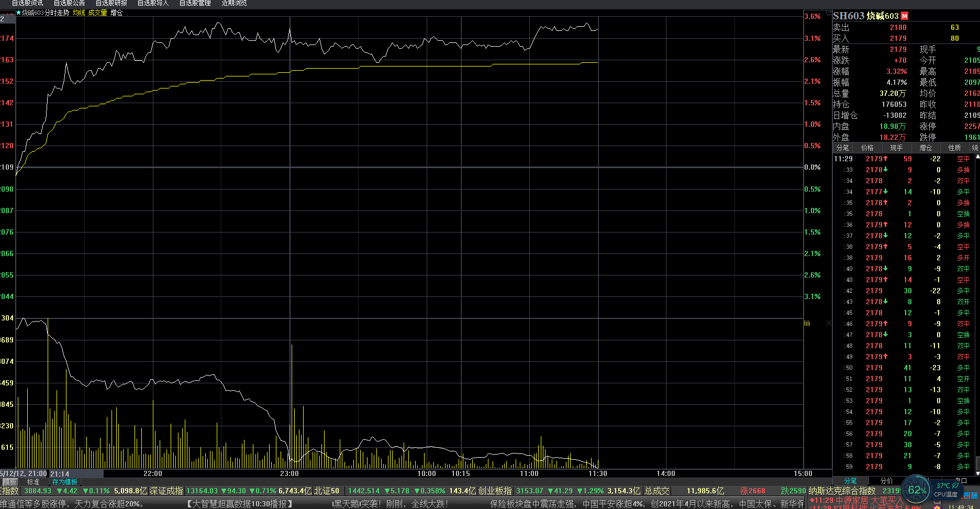Image resolution: width=980 pixels, height=509 pixels.
Task: Open the 近期浏览 menu
Action: coord(234,3)
